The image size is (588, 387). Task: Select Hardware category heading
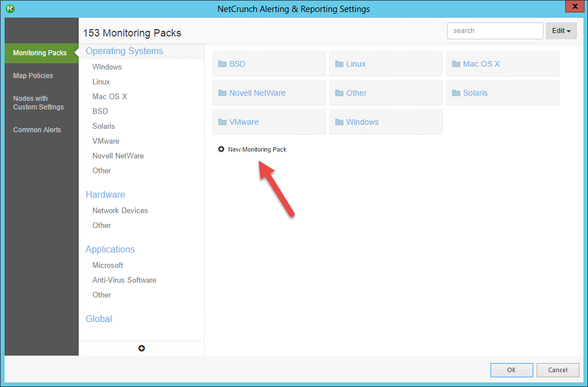106,194
